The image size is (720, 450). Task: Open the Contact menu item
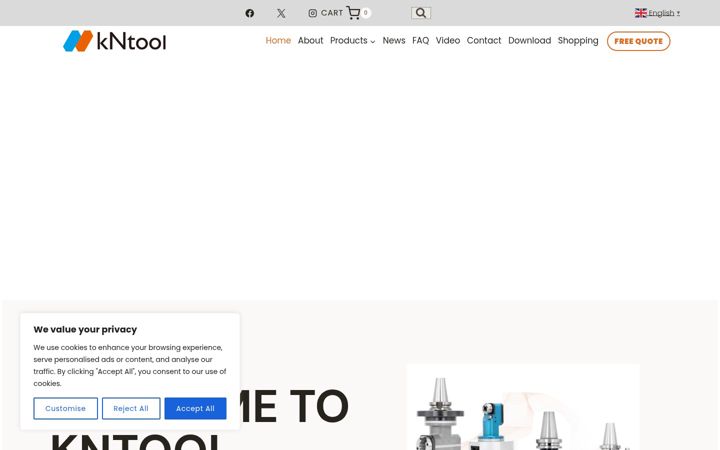point(484,40)
